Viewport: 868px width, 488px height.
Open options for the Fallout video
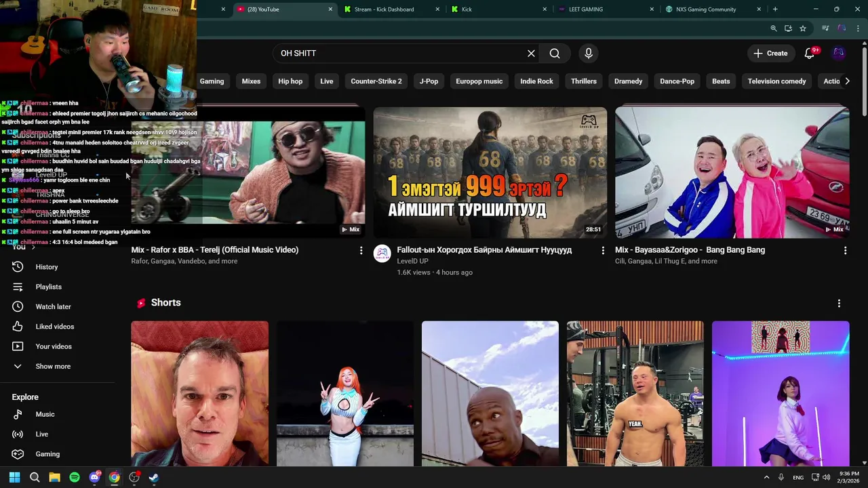click(x=603, y=251)
